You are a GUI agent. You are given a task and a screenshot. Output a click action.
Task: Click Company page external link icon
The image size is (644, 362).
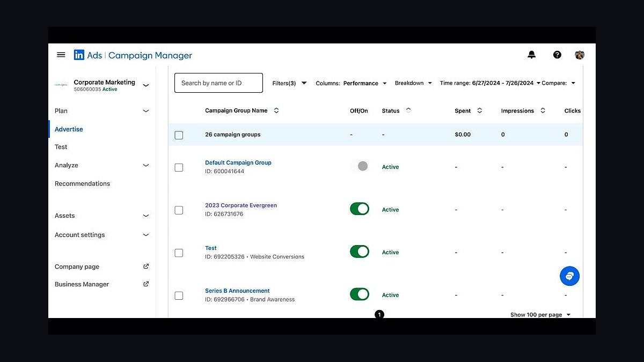146,267
